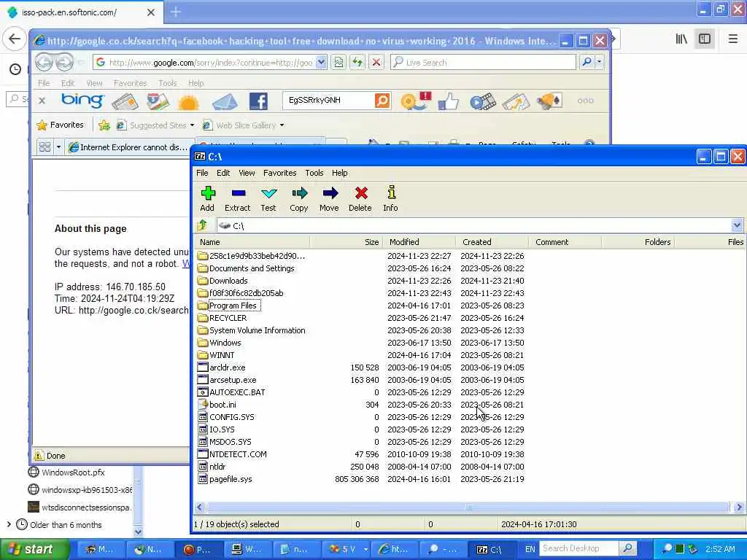
Task: Click the IE Refresh button
Action: 357,63
